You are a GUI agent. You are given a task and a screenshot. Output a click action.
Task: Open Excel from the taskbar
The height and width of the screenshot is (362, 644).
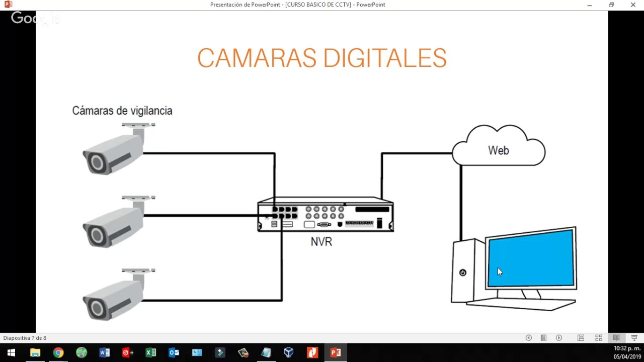pyautogui.click(x=150, y=352)
